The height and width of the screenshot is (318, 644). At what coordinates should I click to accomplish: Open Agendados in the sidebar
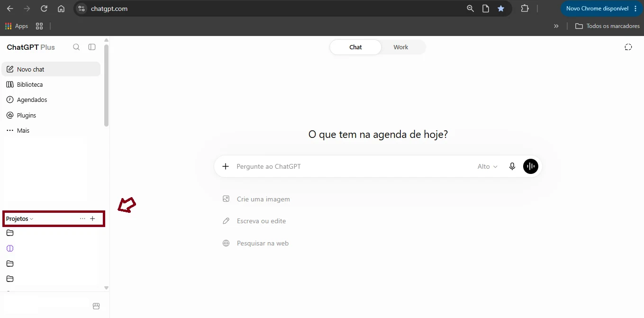[51, 100]
